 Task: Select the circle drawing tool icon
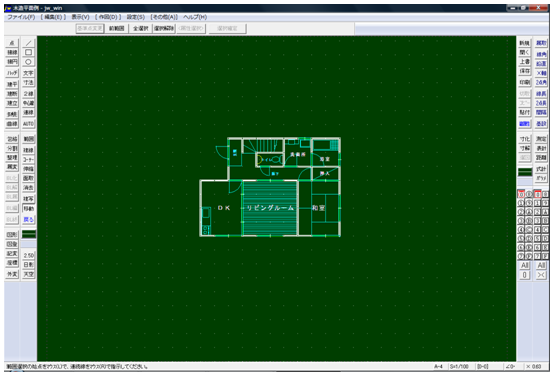[x=28, y=61]
